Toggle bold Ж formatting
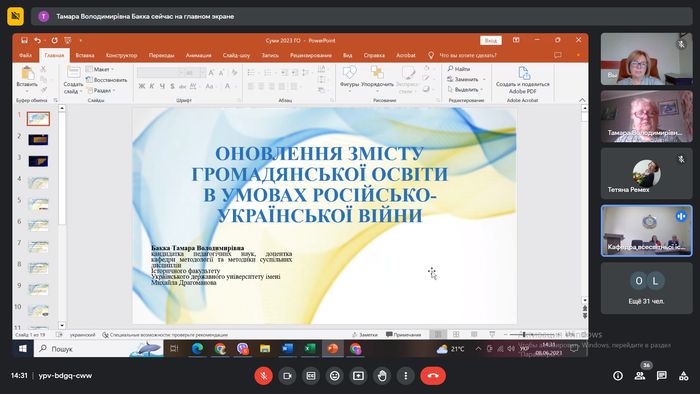Image resolution: width=700 pixels, height=394 pixels. click(142, 86)
